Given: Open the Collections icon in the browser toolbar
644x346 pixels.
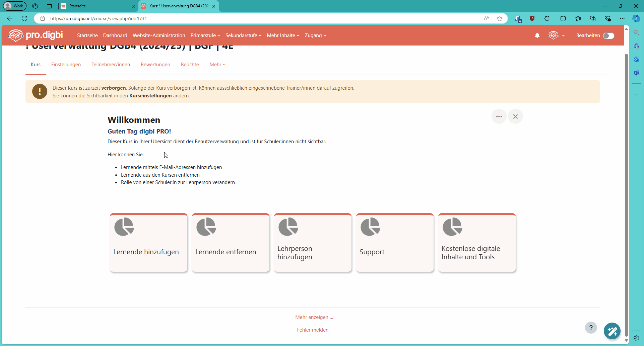Looking at the screenshot, I should pos(593,18).
